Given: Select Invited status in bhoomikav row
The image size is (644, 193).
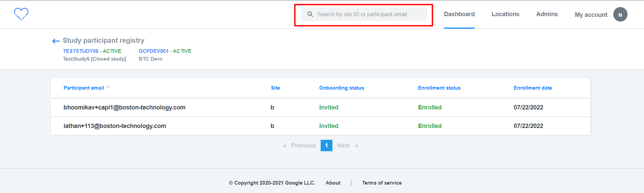Looking at the screenshot, I should click(329, 107).
